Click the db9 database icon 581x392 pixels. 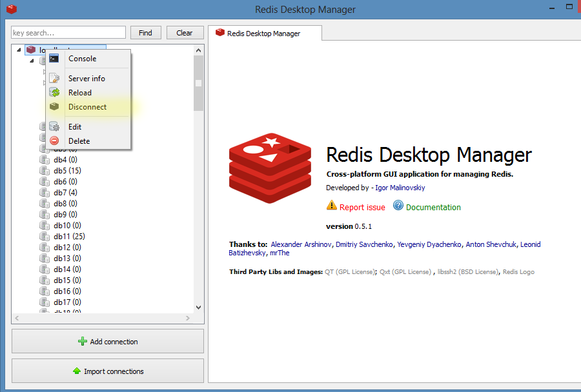[x=45, y=214]
